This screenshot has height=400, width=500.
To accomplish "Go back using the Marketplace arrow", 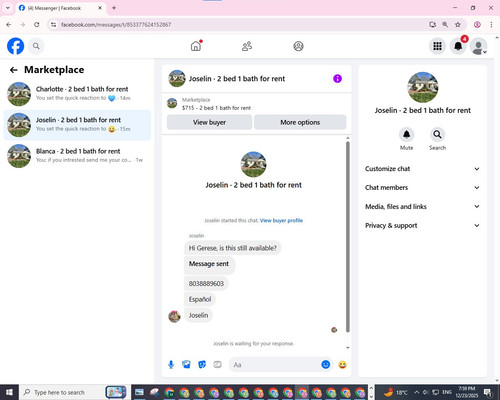I will coord(13,70).
